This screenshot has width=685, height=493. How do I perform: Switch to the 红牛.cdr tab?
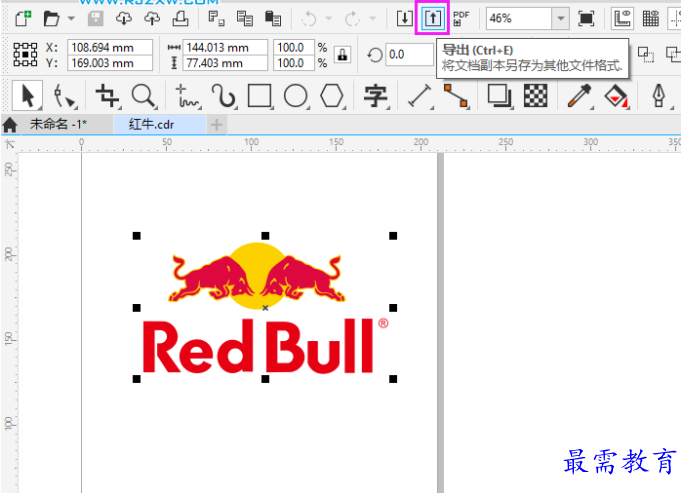tap(152, 124)
